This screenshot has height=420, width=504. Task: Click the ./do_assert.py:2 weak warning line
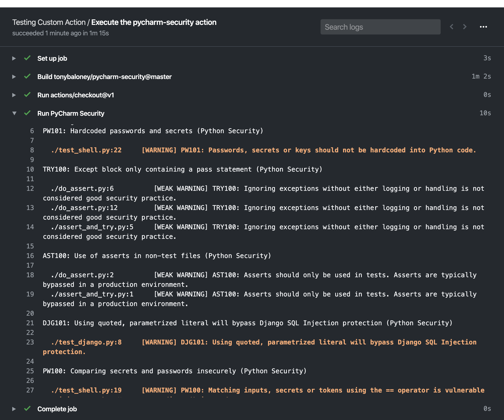[260, 280]
